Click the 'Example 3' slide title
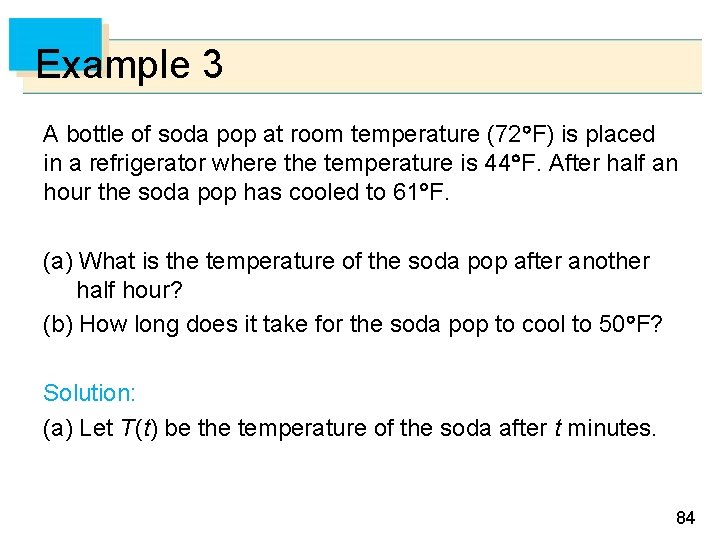The height and width of the screenshot is (540, 720). tap(129, 66)
